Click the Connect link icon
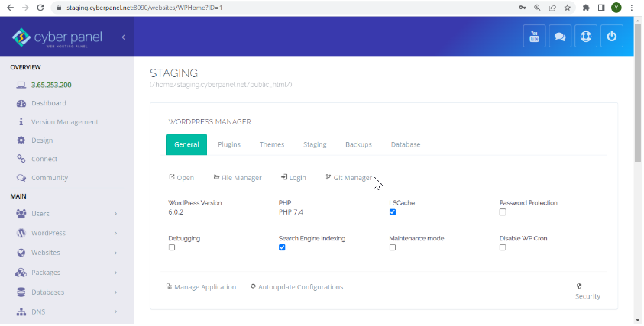Image resolution: width=644 pixels, height=326 pixels. tap(21, 159)
